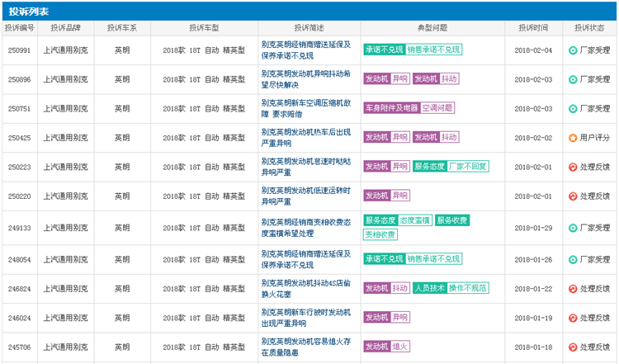Click 典型问题 column header
This screenshot has height=364, width=619.
432,28
